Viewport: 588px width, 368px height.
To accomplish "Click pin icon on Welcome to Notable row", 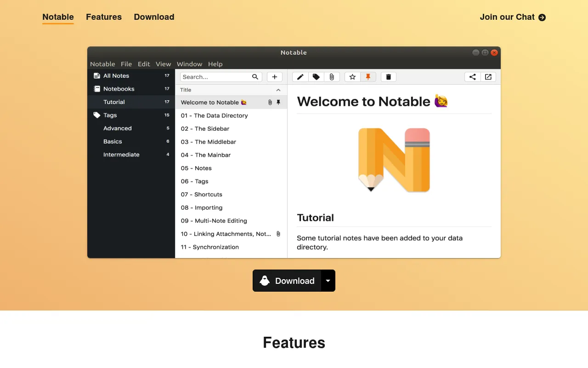I will [278, 102].
